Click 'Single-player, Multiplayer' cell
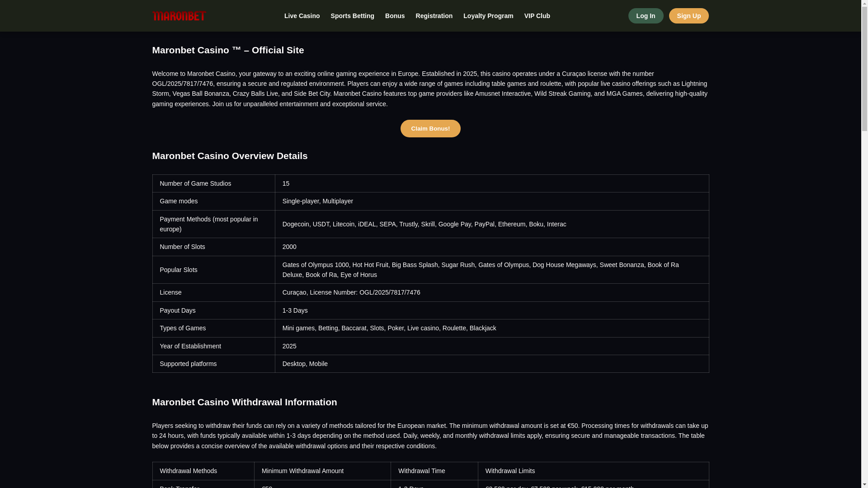The width and height of the screenshot is (868, 488). (x=492, y=201)
